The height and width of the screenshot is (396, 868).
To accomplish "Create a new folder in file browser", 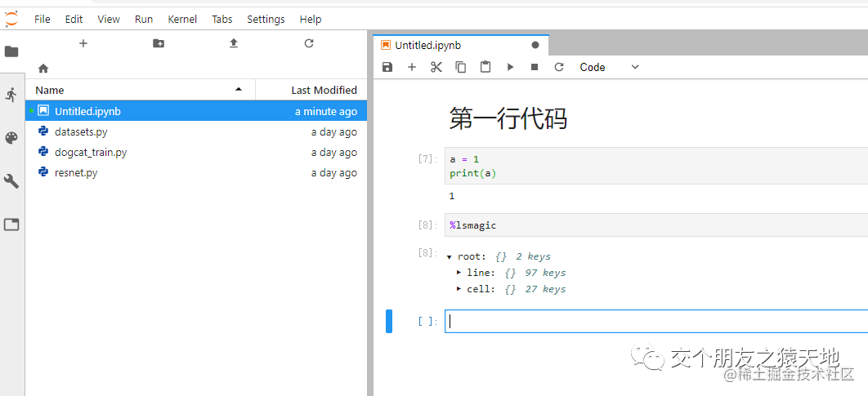I will [x=159, y=43].
